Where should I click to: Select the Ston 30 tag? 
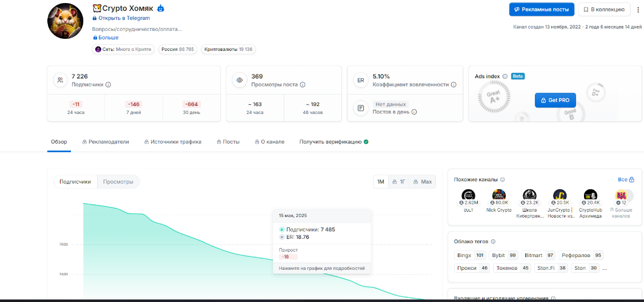[585, 268]
